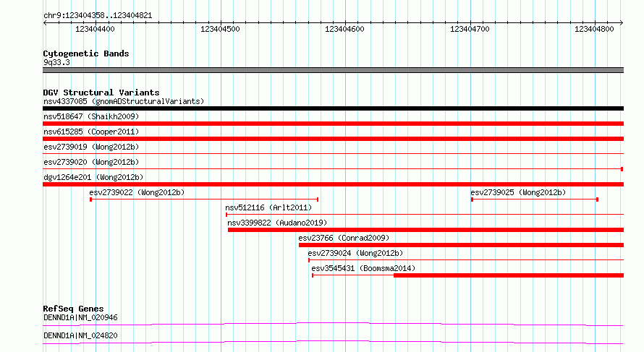Click the nsv518647 red variant bar
The image size is (644, 352).
coord(333,124)
